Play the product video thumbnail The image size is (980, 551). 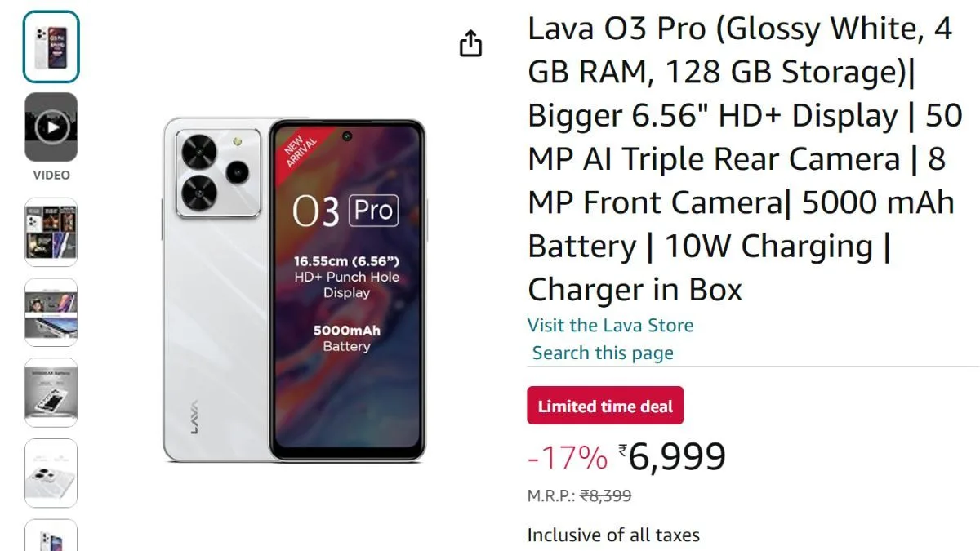click(51, 127)
